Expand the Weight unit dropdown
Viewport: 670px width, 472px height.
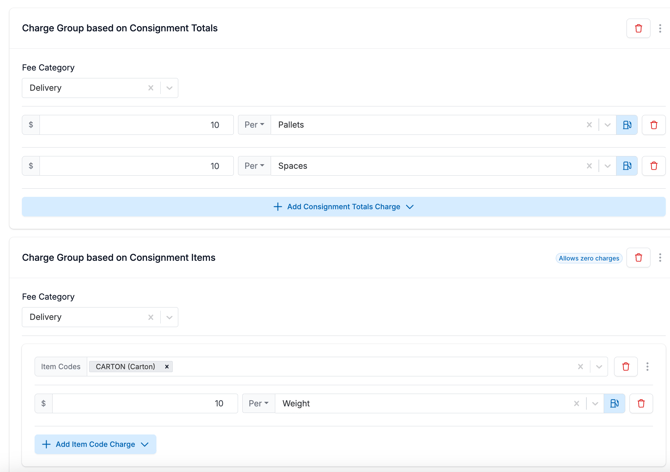click(x=595, y=404)
